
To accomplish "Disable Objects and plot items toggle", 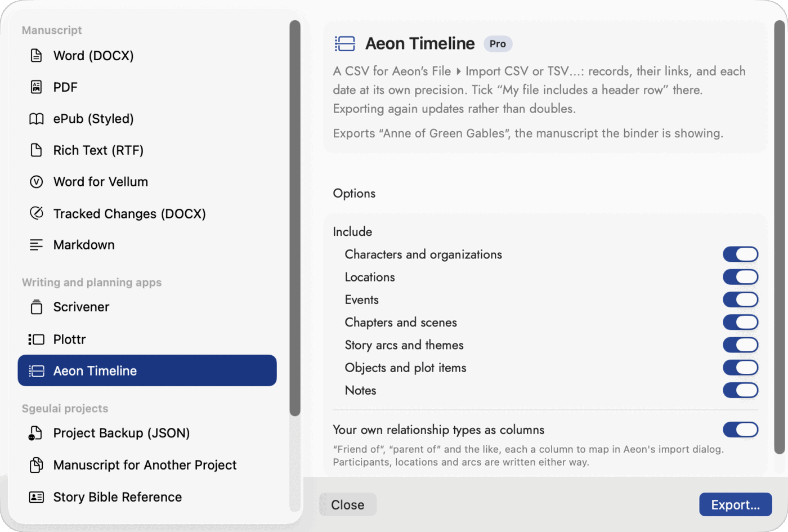I will click(741, 368).
